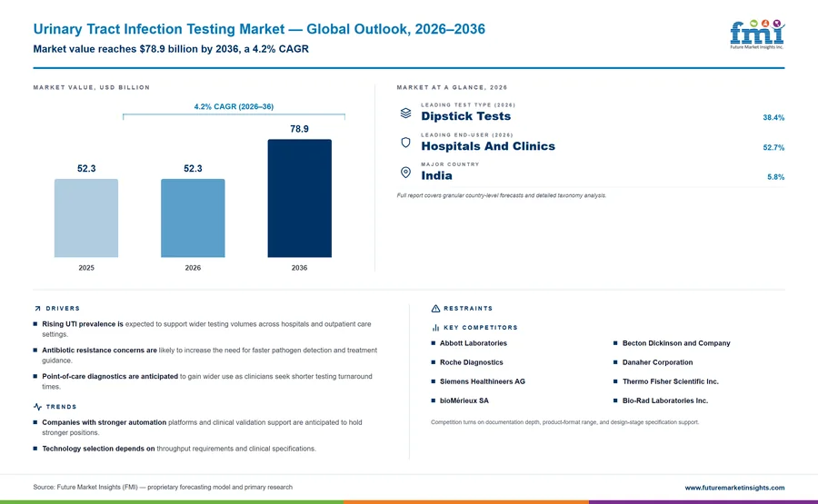The image size is (818, 504).
Task: Select the 2026 medium blue bar
Action: tap(193, 218)
